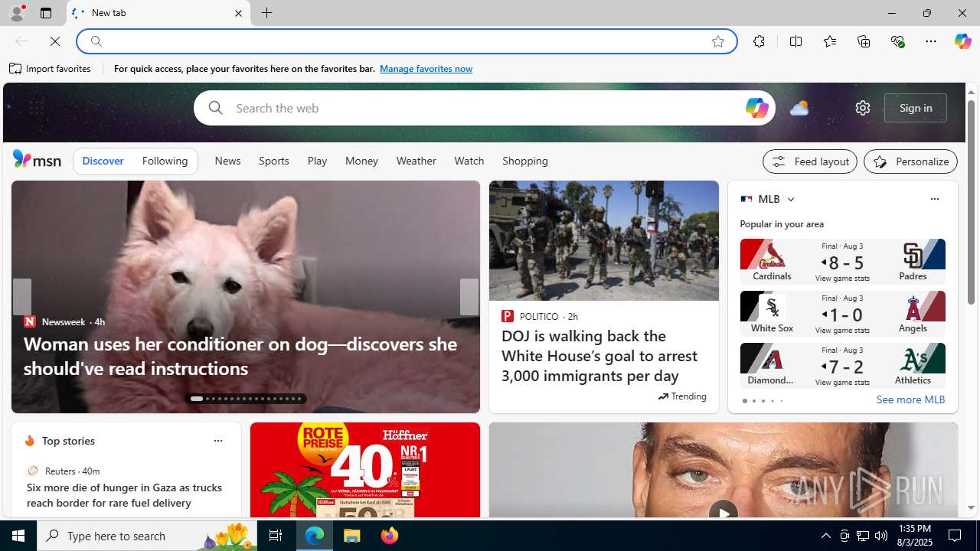Launch Firefox from taskbar
The width and height of the screenshot is (980, 551).
390,536
